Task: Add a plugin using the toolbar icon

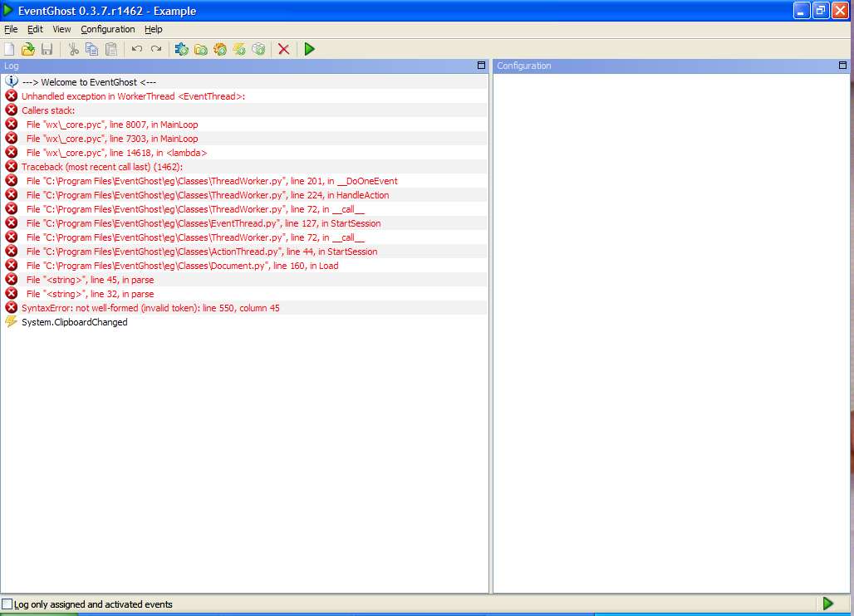Action: point(181,49)
